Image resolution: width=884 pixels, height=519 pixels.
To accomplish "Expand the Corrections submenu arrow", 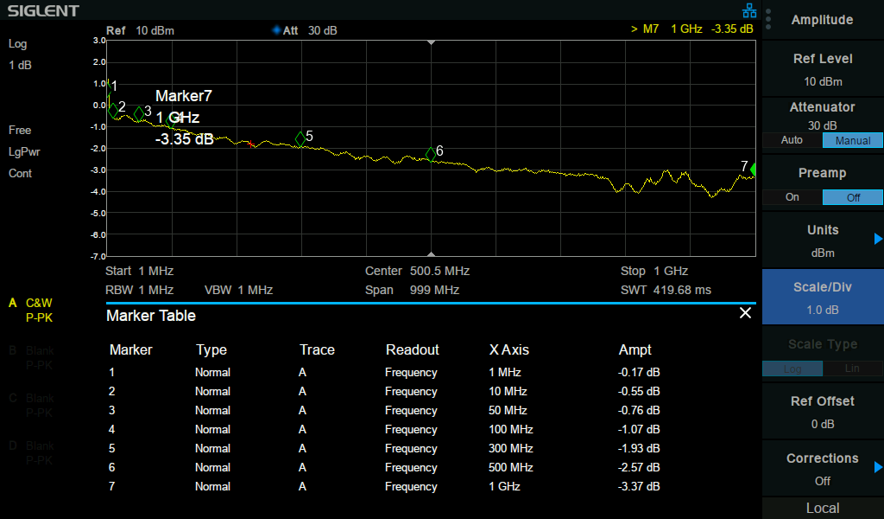I will 878,467.
